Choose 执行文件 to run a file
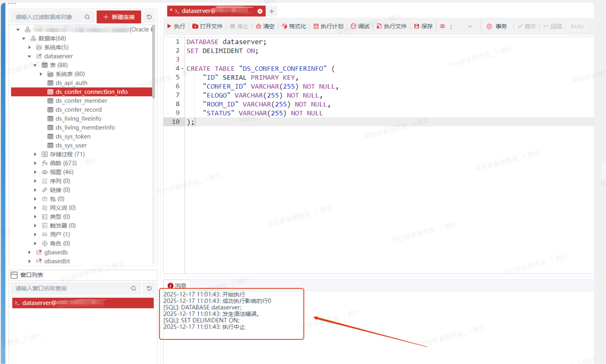Screen dimensions: 606x364 (x=392, y=26)
